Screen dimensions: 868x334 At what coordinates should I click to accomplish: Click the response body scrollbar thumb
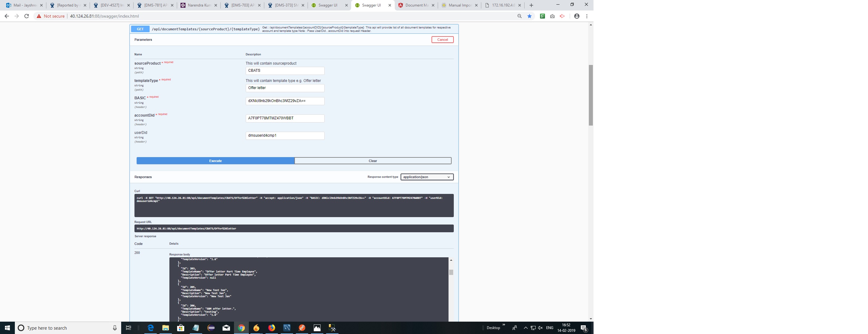coord(451,272)
